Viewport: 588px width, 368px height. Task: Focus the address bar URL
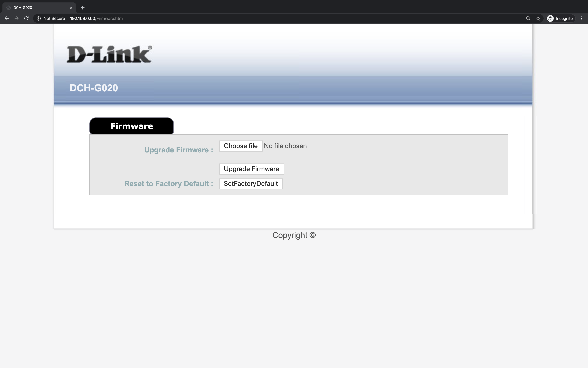coord(96,19)
